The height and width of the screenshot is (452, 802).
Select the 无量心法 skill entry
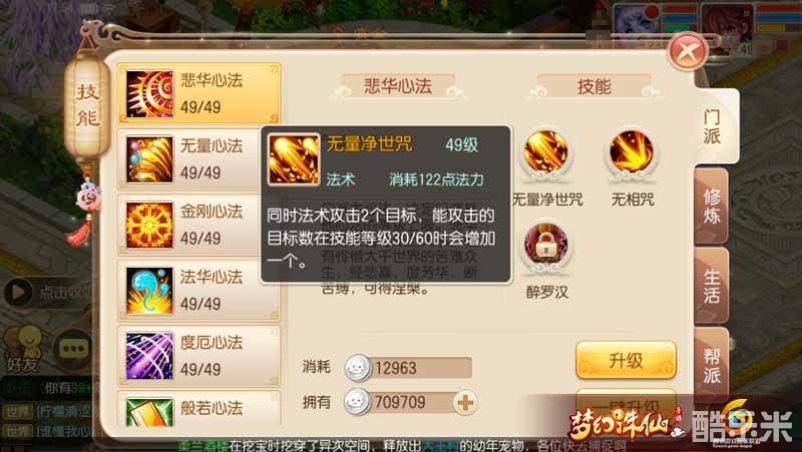(199, 160)
